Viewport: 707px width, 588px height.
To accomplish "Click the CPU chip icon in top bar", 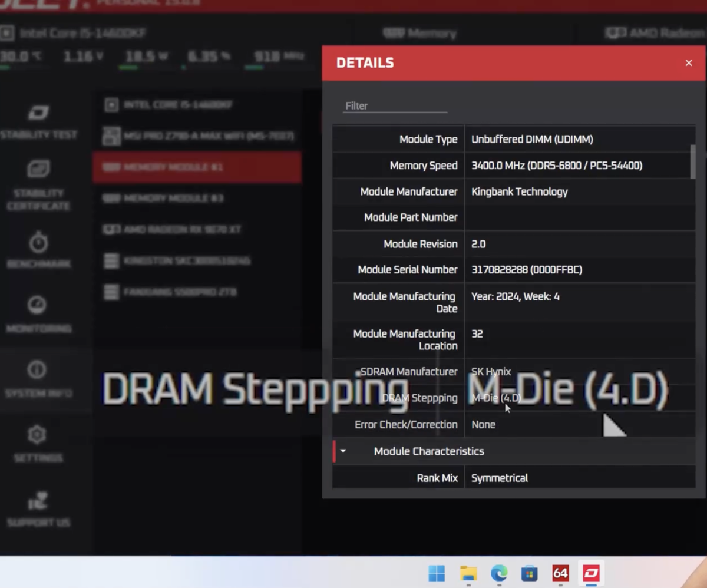I will [7, 33].
